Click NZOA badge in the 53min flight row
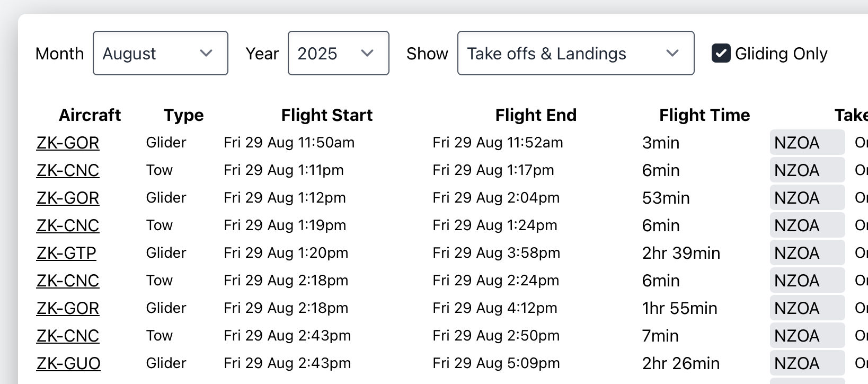Viewport: 868px width, 384px height. click(807, 198)
